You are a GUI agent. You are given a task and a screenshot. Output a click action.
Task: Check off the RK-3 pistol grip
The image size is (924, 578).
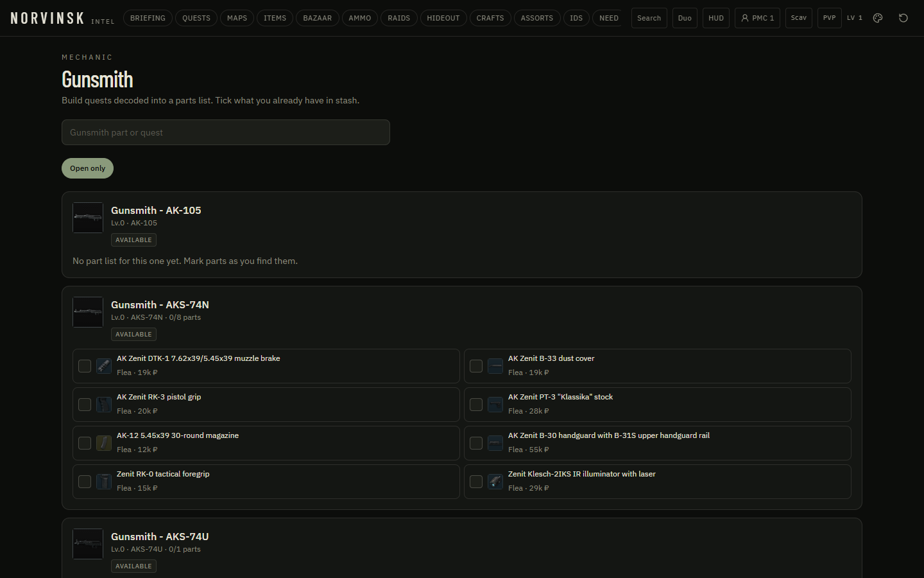pos(85,405)
